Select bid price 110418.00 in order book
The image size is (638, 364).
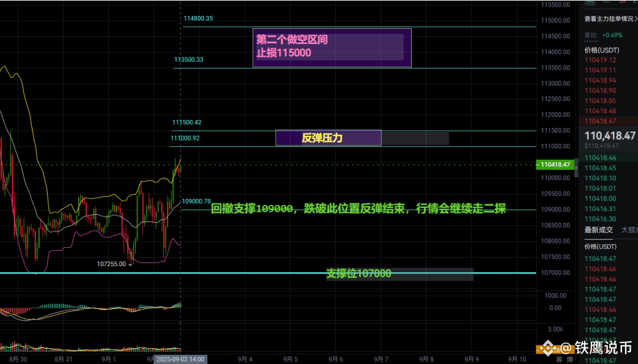coord(600,198)
